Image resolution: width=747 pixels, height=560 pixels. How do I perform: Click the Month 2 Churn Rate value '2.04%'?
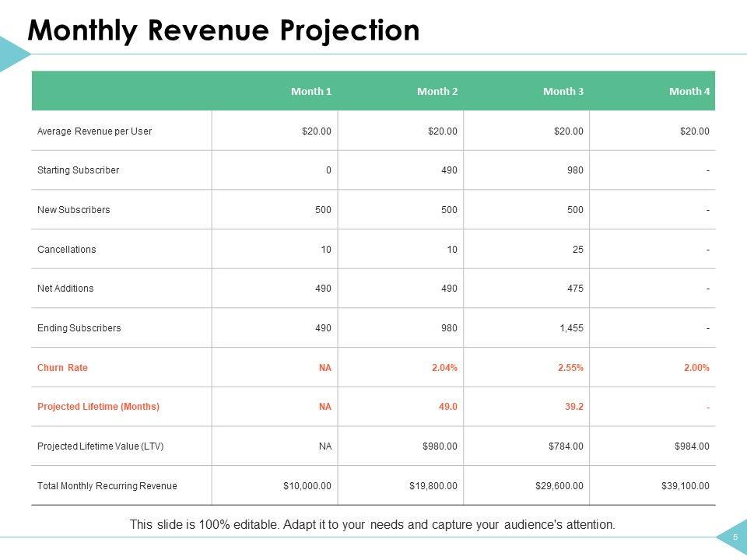(x=444, y=368)
